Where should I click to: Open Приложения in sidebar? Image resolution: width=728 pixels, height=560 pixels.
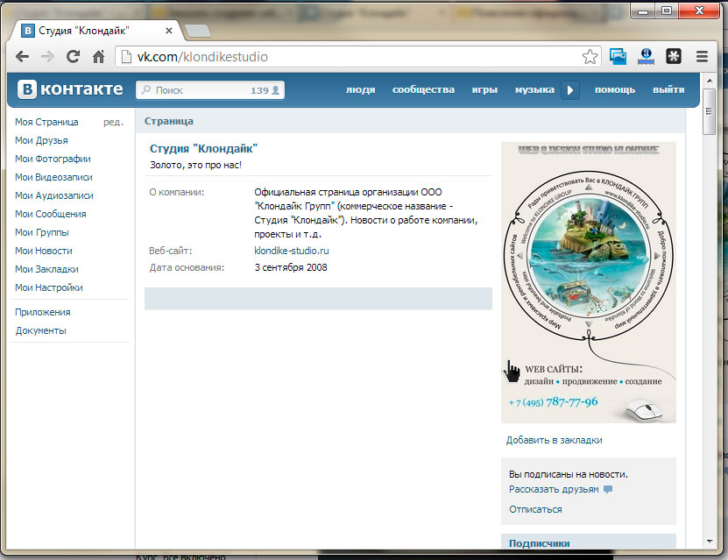pyautogui.click(x=43, y=312)
